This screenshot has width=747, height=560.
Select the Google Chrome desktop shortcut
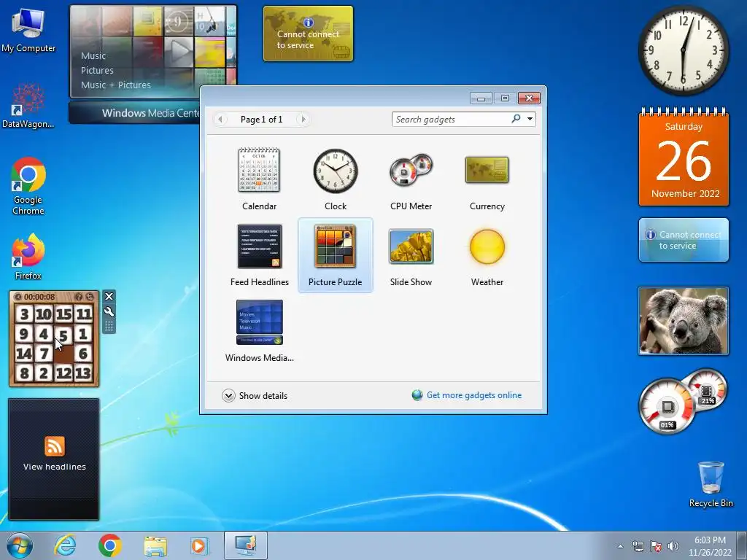(28, 186)
